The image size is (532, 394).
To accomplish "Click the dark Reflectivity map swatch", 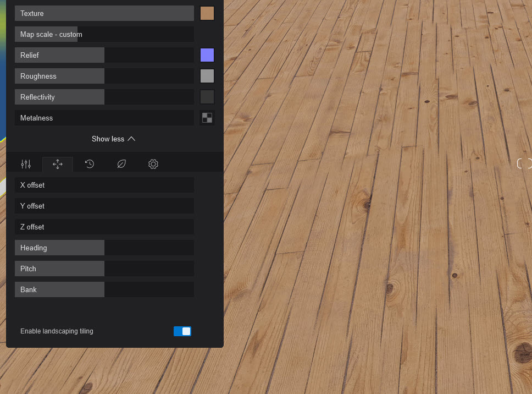I will click(207, 97).
